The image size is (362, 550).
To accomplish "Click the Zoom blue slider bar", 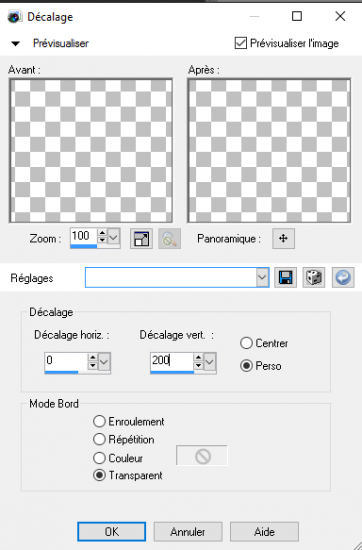I will [x=84, y=246].
